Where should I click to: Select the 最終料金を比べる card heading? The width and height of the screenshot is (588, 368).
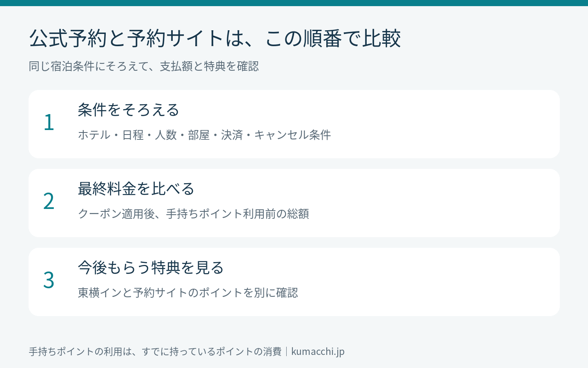coord(136,188)
